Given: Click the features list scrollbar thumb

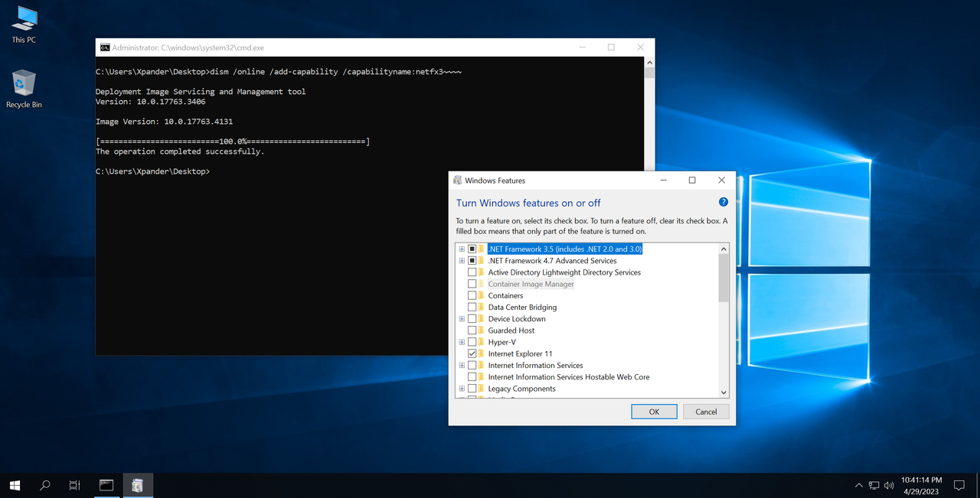Looking at the screenshot, I should (x=724, y=278).
